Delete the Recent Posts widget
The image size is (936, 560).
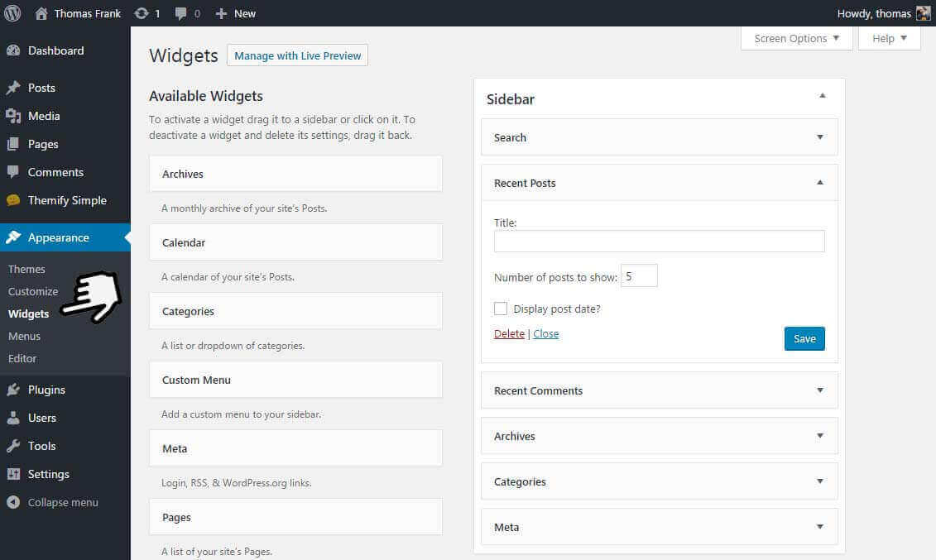509,334
